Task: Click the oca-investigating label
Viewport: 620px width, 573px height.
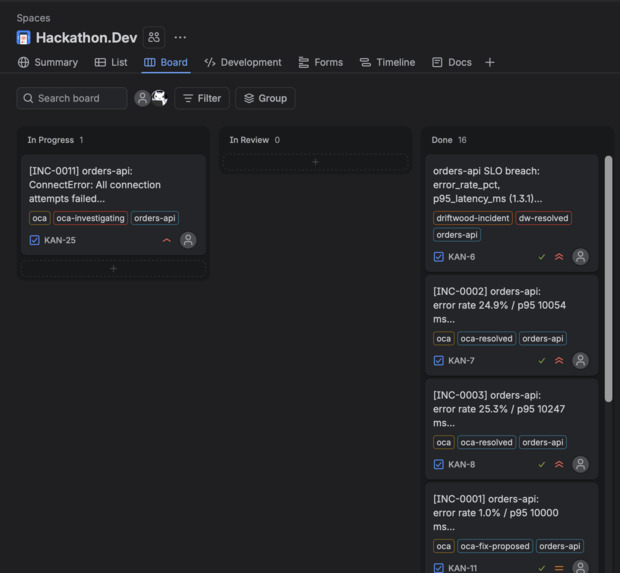Action: click(x=91, y=218)
